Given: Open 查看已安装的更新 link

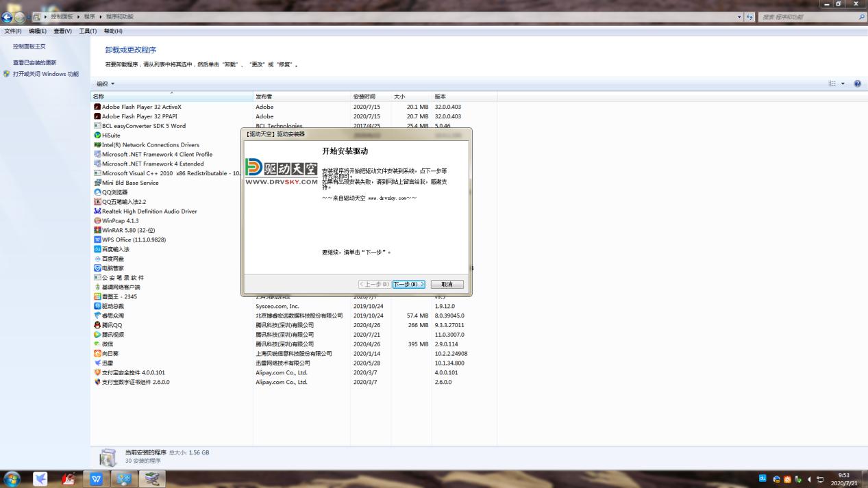Looking at the screenshot, I should click(x=35, y=63).
